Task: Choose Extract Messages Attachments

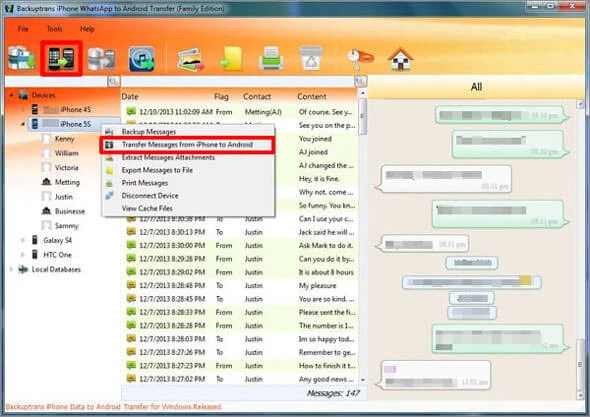Action: (188, 157)
